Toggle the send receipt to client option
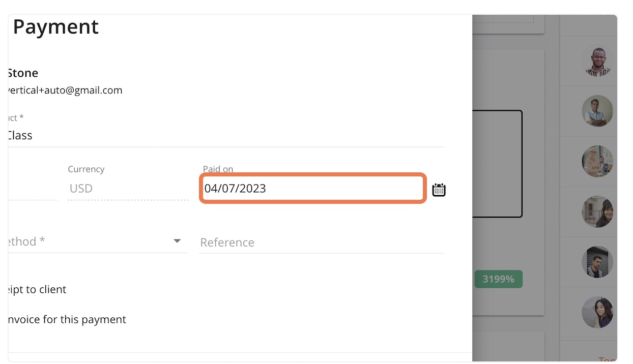This screenshot has width=633, height=364. [37, 289]
